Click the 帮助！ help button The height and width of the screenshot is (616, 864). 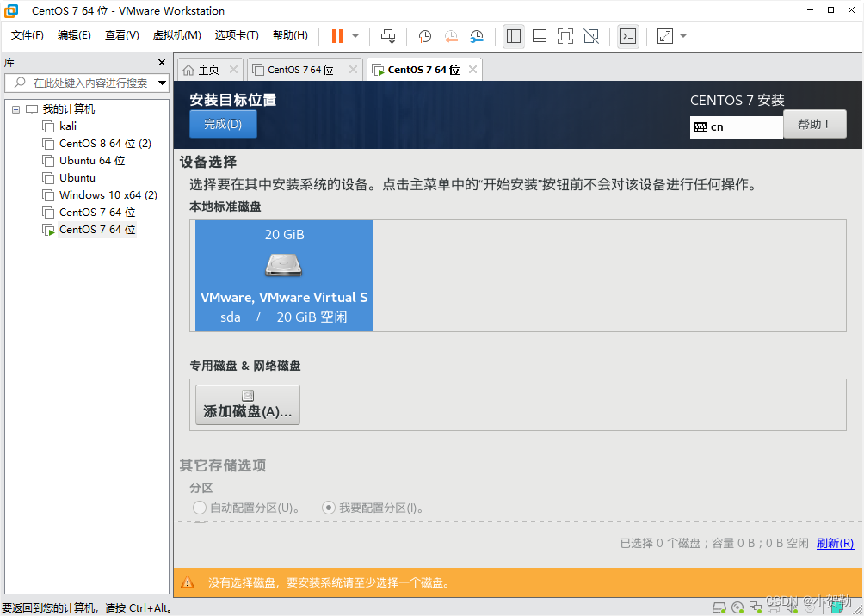tap(814, 124)
